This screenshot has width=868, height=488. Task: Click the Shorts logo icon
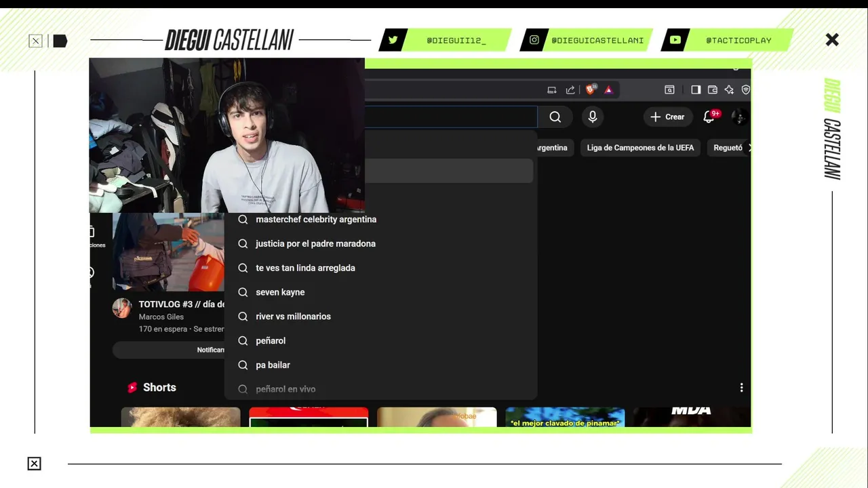coord(132,388)
